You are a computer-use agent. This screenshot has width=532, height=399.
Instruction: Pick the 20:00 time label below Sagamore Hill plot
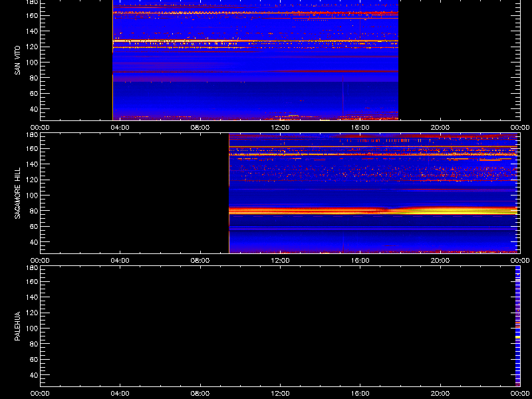pos(440,261)
